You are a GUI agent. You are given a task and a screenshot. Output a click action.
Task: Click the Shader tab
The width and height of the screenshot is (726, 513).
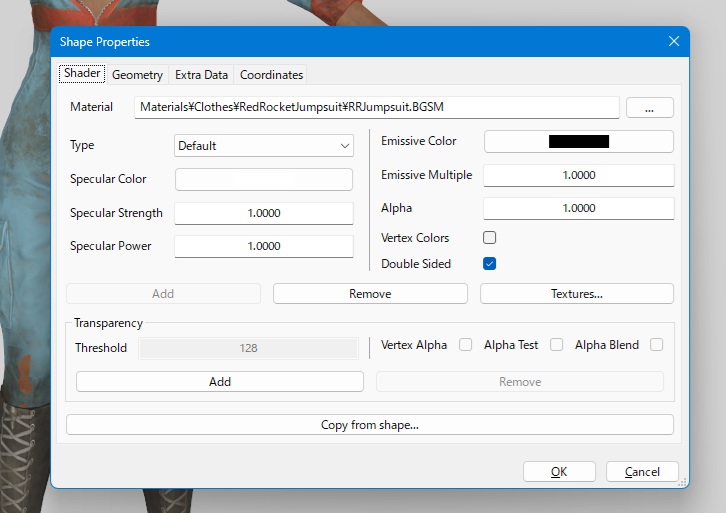[x=82, y=74]
